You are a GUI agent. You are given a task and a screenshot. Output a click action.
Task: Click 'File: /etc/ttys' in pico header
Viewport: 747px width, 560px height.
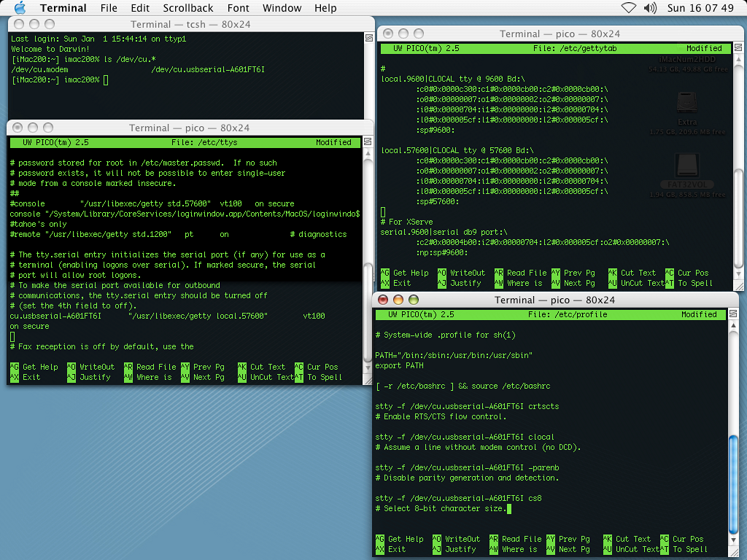pyautogui.click(x=204, y=142)
